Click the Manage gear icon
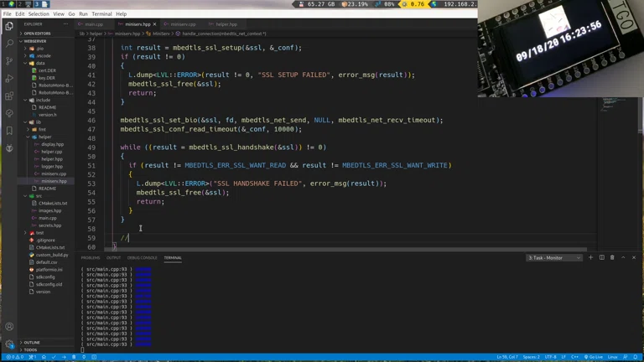Viewport: 644px width, 362px height. pyautogui.click(x=9, y=344)
